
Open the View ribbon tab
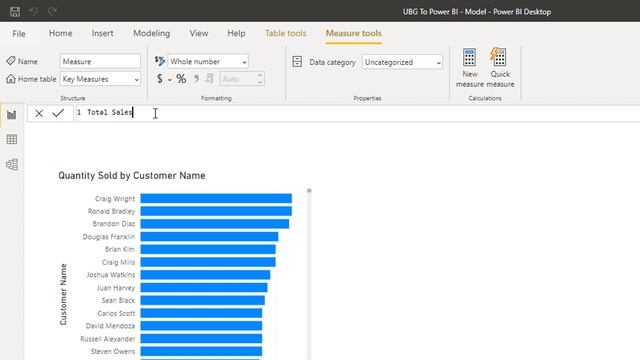pos(199,33)
